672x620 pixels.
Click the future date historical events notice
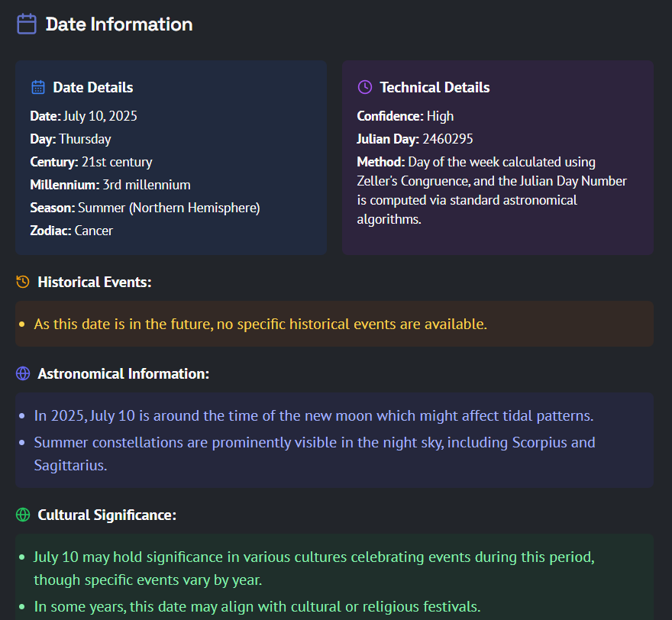pos(260,324)
